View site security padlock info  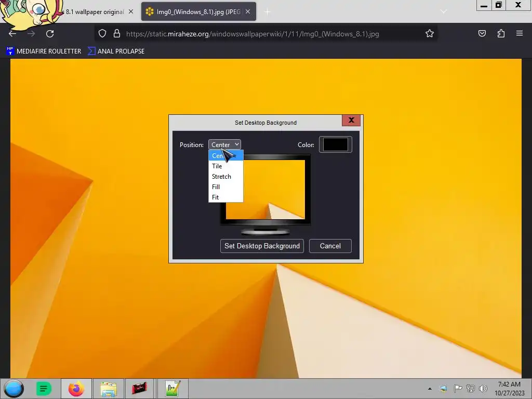(x=117, y=34)
